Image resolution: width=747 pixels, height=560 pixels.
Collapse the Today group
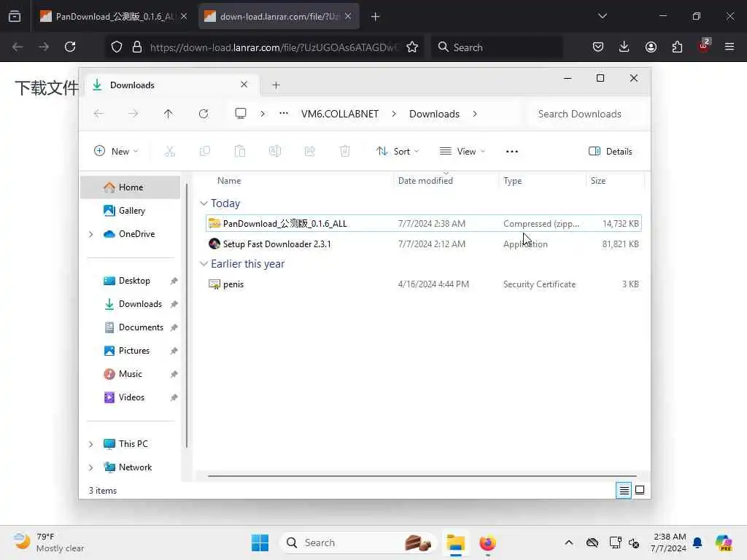tap(204, 203)
